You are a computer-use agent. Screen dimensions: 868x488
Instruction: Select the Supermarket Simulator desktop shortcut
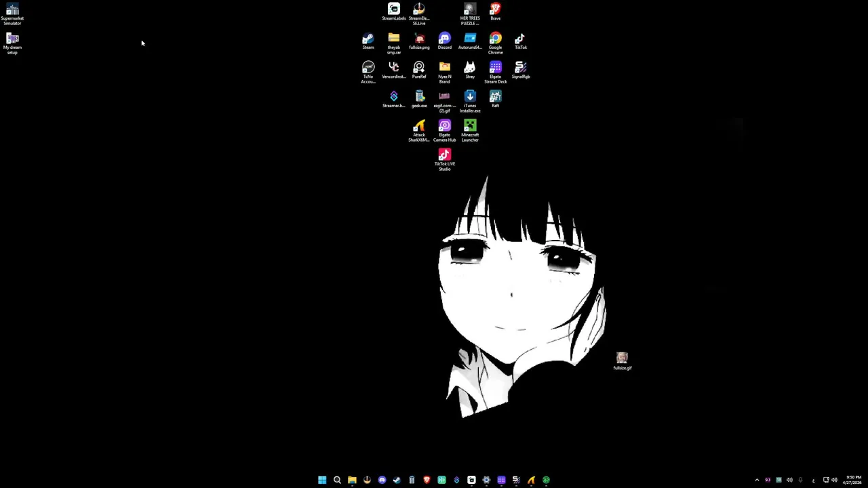[12, 14]
